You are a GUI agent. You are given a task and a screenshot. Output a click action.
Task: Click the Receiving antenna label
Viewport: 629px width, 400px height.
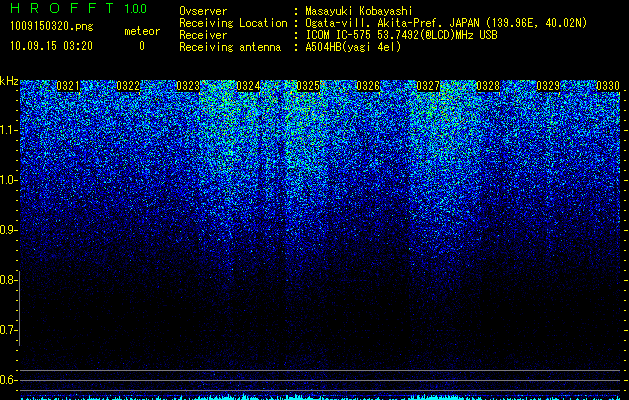tap(230, 47)
